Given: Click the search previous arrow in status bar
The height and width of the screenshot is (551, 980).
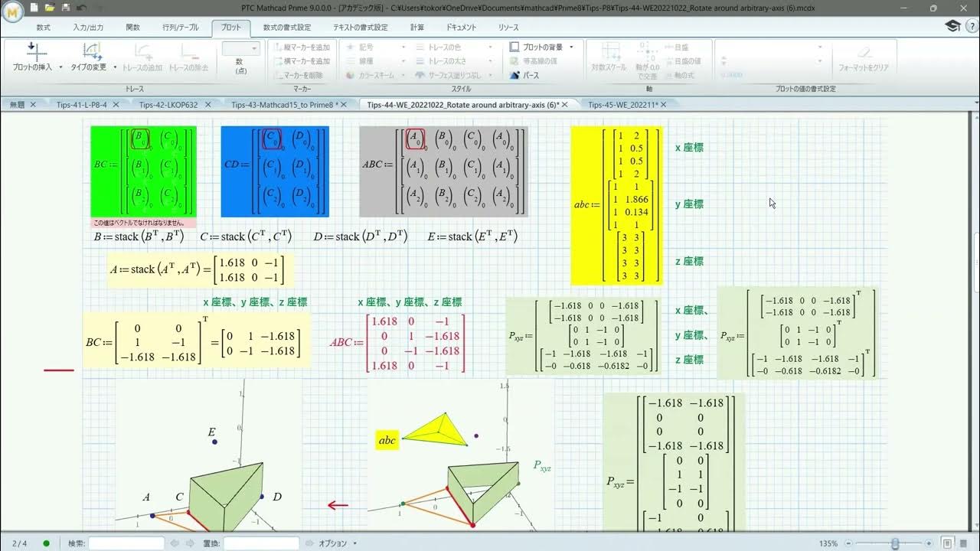Looking at the screenshot, I should tap(174, 543).
